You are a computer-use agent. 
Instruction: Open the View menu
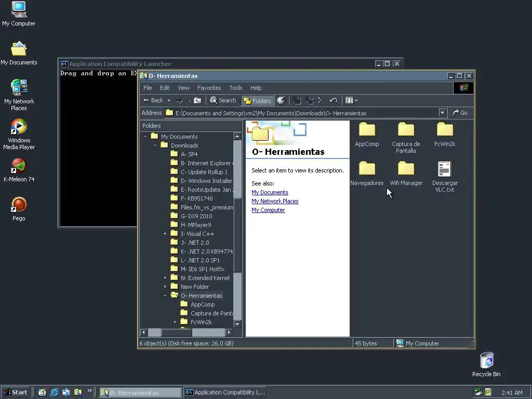coord(183,88)
